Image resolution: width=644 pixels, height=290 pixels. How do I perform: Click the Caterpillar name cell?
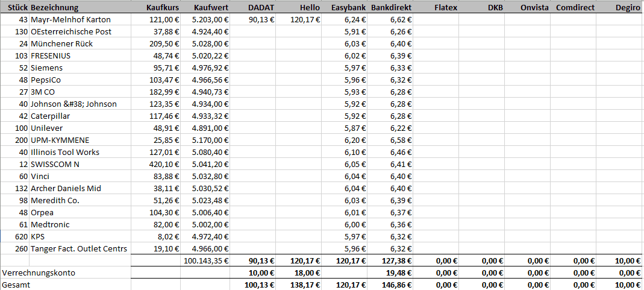[x=80, y=116]
